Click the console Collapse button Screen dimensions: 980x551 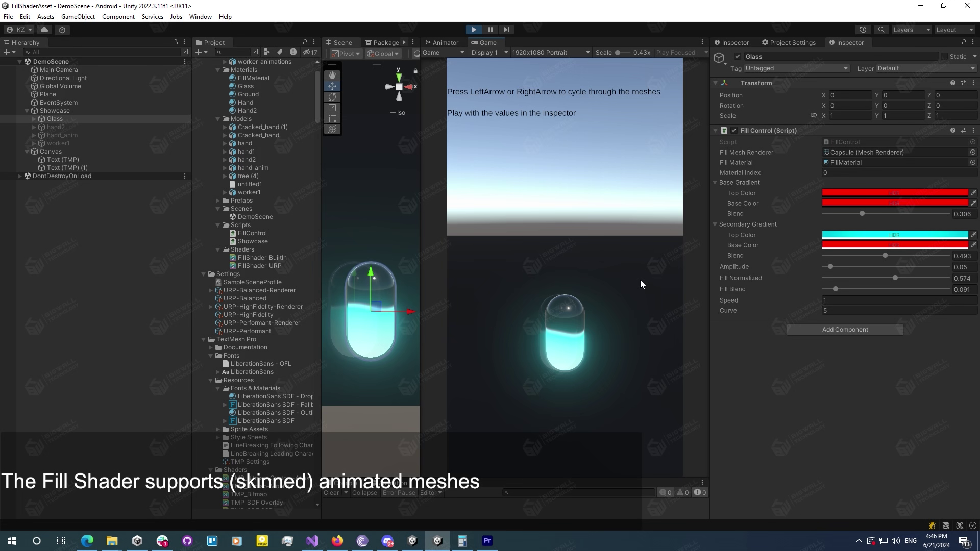point(364,492)
